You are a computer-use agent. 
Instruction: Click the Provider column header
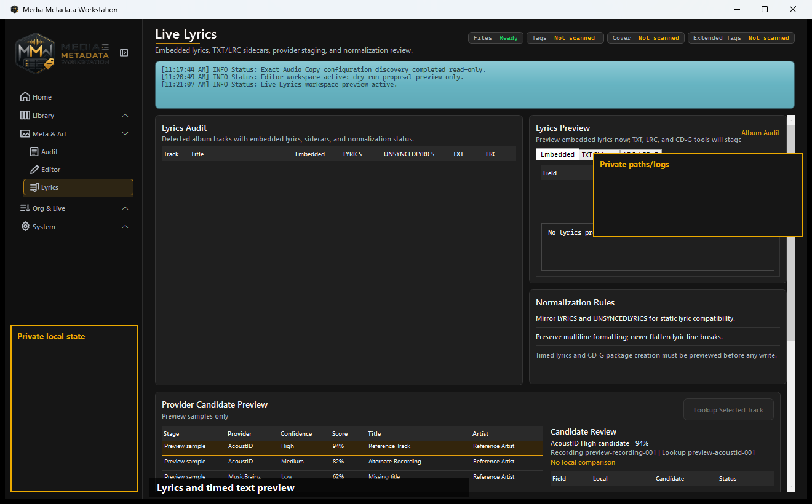[x=239, y=434]
